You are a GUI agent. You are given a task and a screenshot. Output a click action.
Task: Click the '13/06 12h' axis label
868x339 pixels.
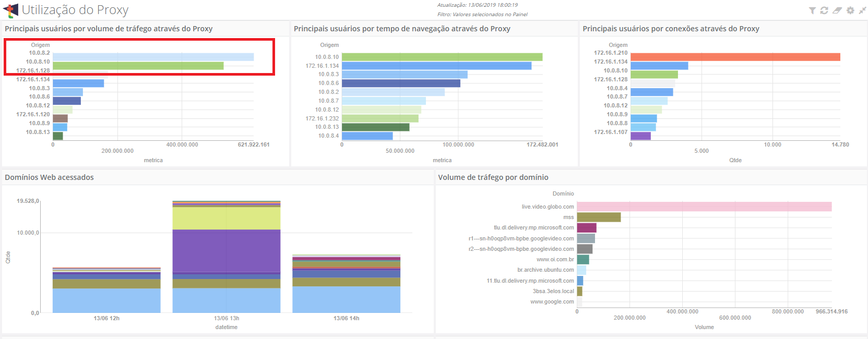(x=106, y=318)
